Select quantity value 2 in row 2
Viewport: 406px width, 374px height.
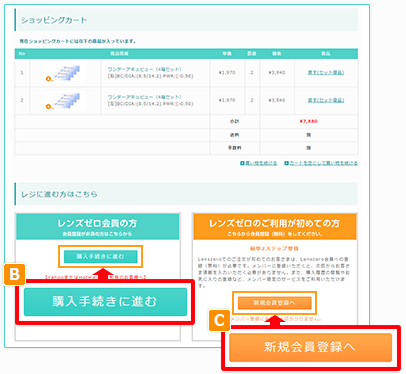click(x=252, y=100)
